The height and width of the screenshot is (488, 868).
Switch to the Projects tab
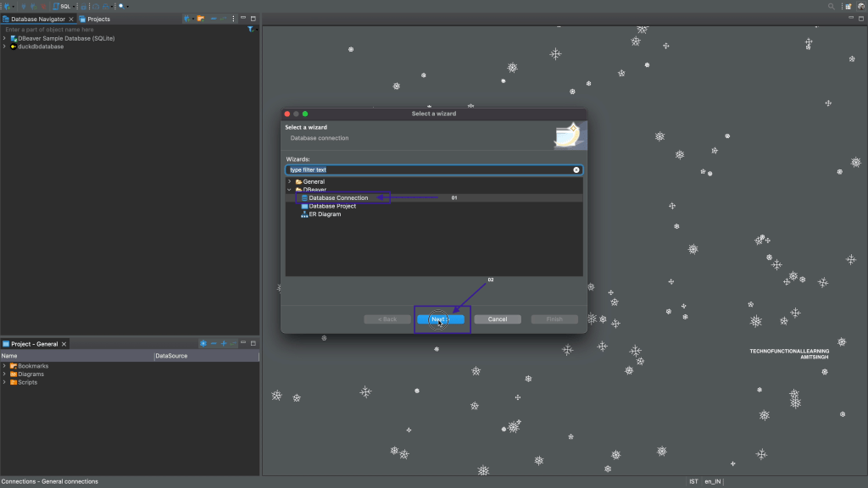98,19
